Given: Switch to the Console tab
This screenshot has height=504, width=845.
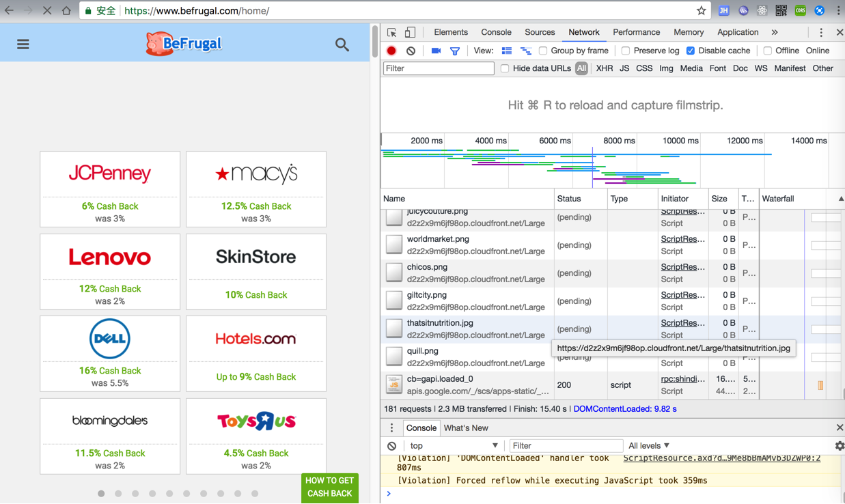Looking at the screenshot, I should pos(496,32).
